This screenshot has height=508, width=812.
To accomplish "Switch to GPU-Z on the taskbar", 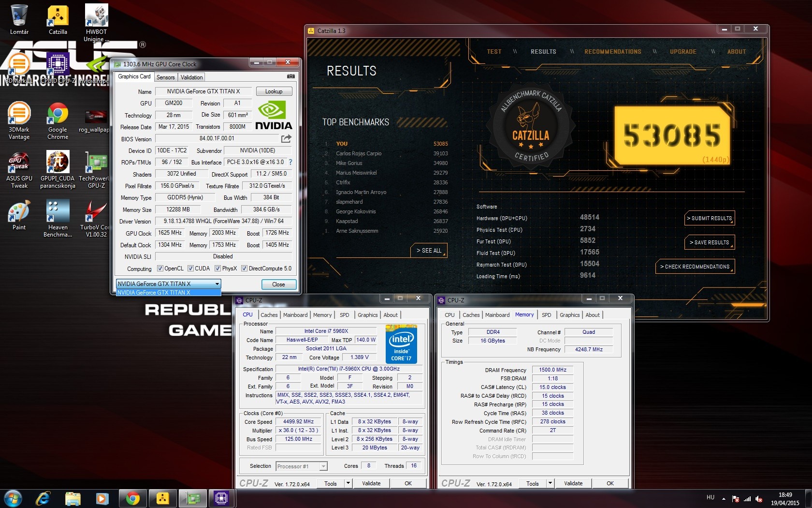I will click(x=193, y=498).
